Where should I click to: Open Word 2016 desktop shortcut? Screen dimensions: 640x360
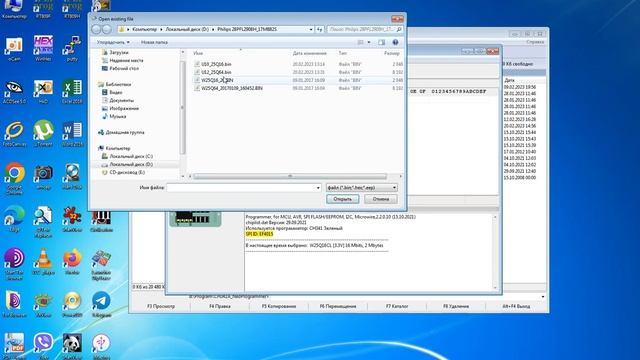coord(72,134)
